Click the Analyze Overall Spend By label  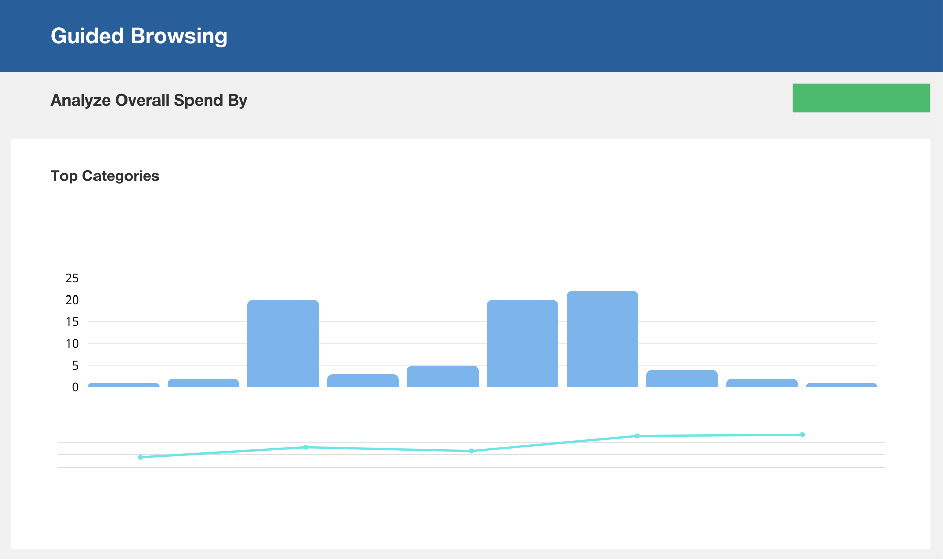pyautogui.click(x=149, y=100)
